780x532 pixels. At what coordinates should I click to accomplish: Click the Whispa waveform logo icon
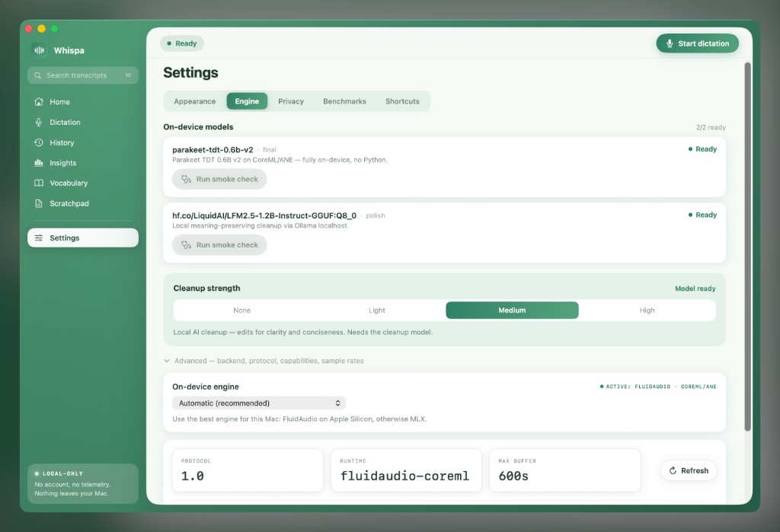(40, 50)
